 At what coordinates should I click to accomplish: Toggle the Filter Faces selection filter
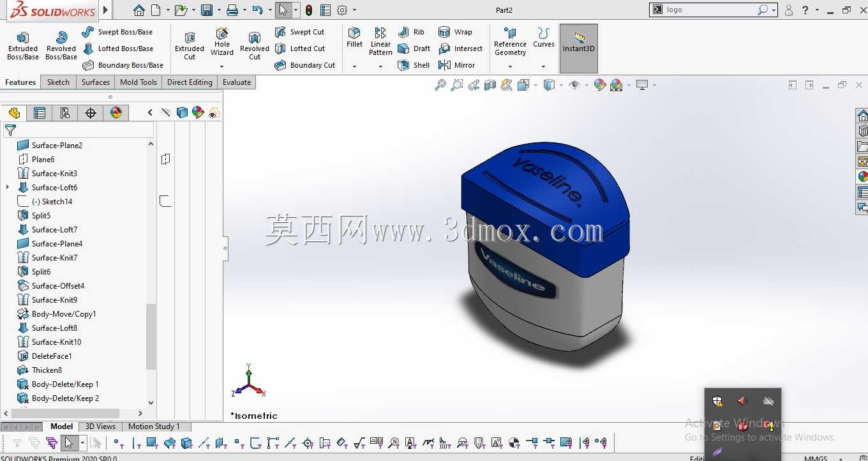[x=152, y=442]
